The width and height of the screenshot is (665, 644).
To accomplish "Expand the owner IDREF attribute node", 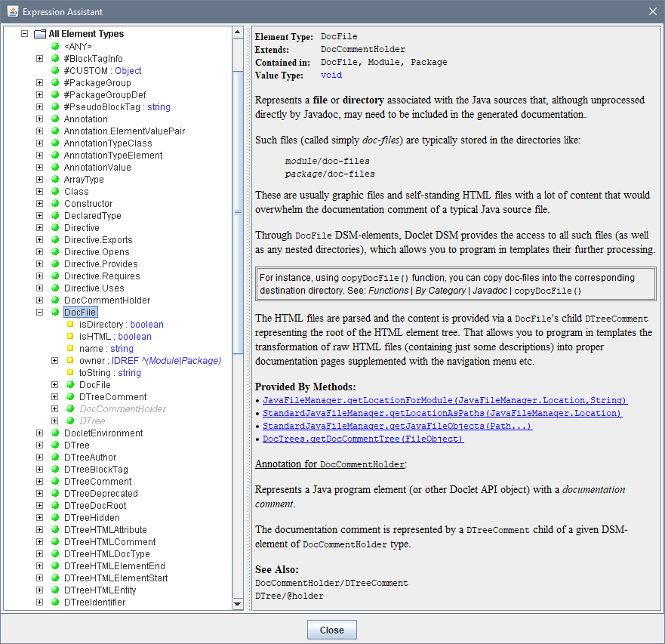I will [x=55, y=361].
